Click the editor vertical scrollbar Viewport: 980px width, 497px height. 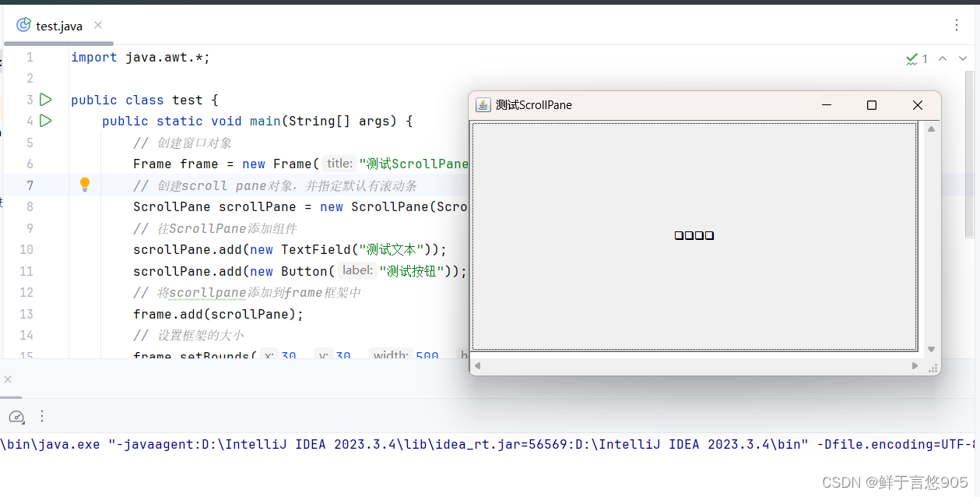tap(969, 154)
